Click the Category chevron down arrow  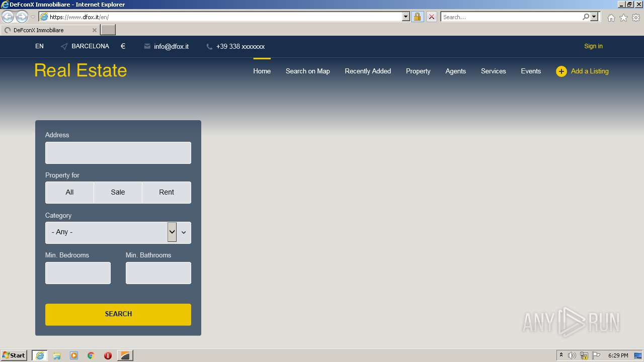pos(184,232)
